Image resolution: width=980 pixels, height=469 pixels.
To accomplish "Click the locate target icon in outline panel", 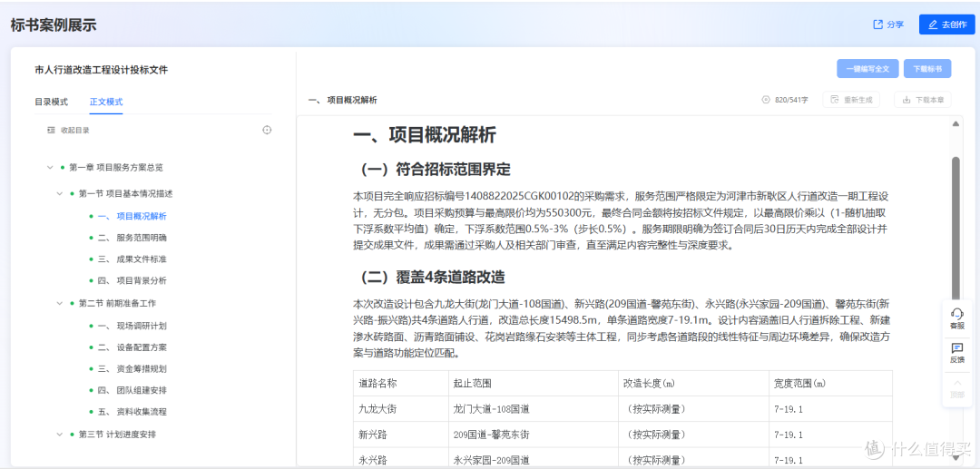I will [x=267, y=131].
